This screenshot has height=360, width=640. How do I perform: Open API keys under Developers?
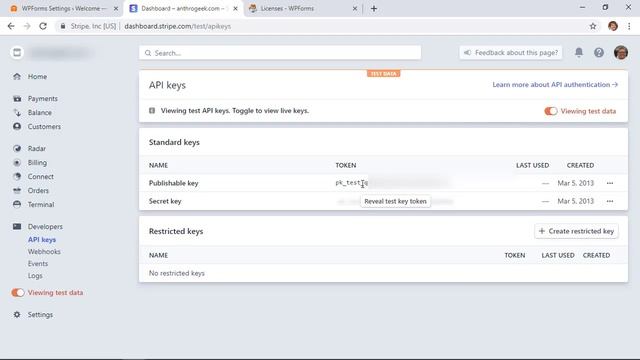click(x=42, y=240)
